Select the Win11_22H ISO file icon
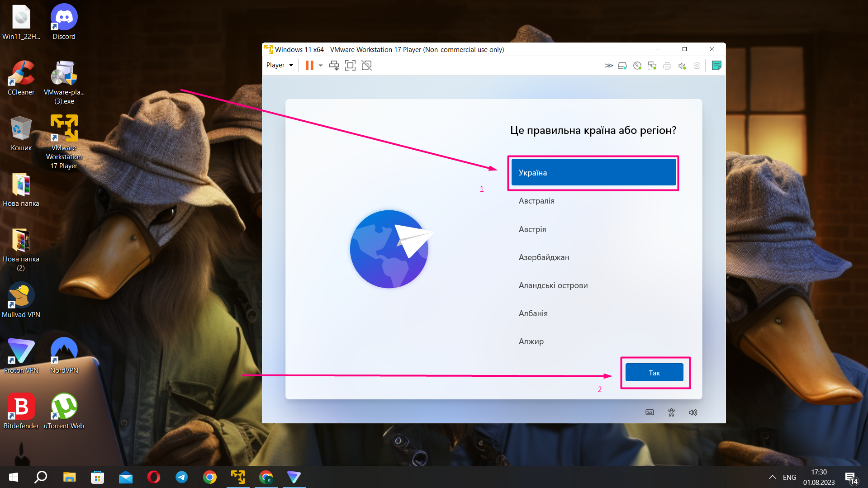The height and width of the screenshot is (488, 868). (x=21, y=22)
